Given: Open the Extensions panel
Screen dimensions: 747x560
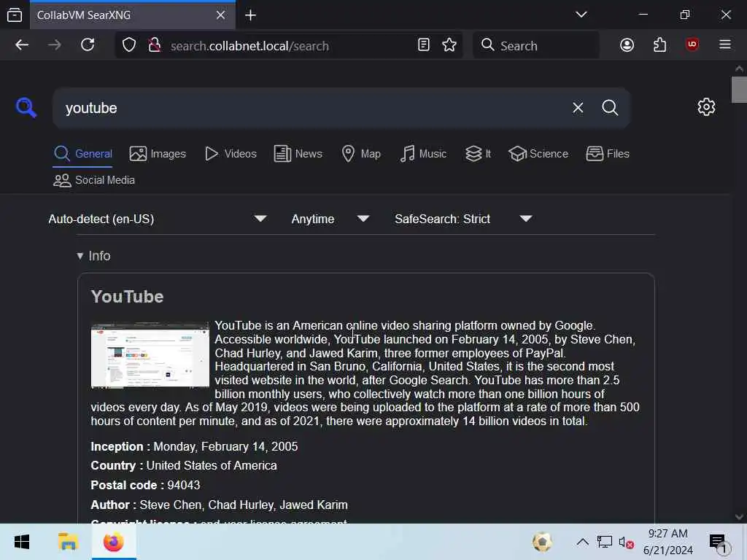Looking at the screenshot, I should 659,45.
